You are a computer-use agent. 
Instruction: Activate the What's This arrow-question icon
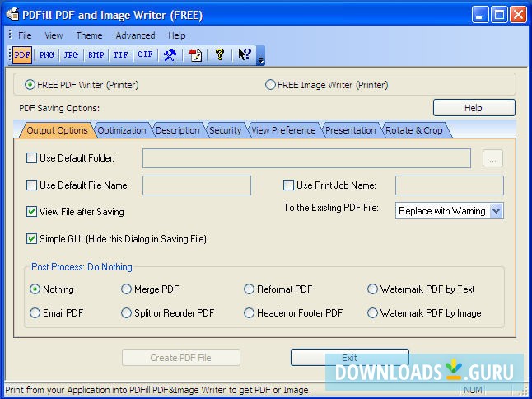[x=245, y=54]
